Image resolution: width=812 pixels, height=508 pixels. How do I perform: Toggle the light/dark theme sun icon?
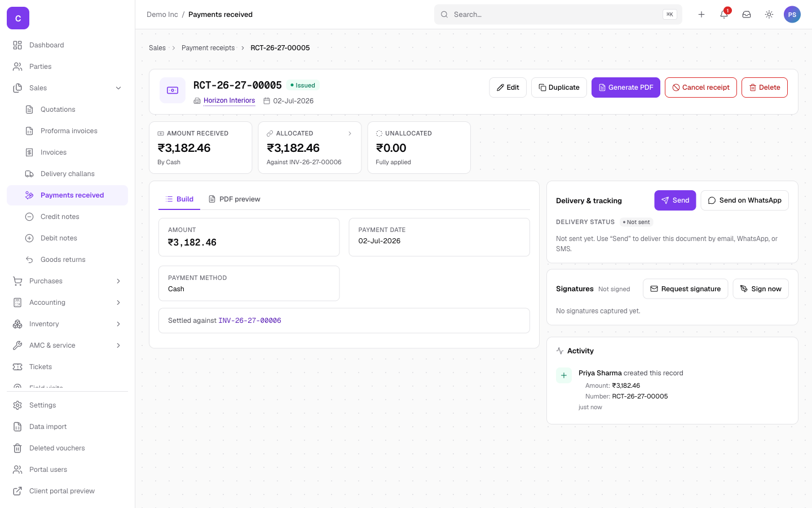769,15
